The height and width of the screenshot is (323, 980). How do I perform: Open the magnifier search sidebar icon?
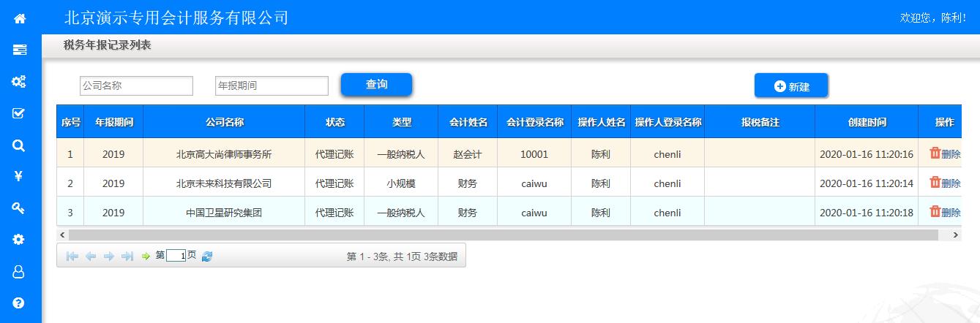[x=20, y=145]
